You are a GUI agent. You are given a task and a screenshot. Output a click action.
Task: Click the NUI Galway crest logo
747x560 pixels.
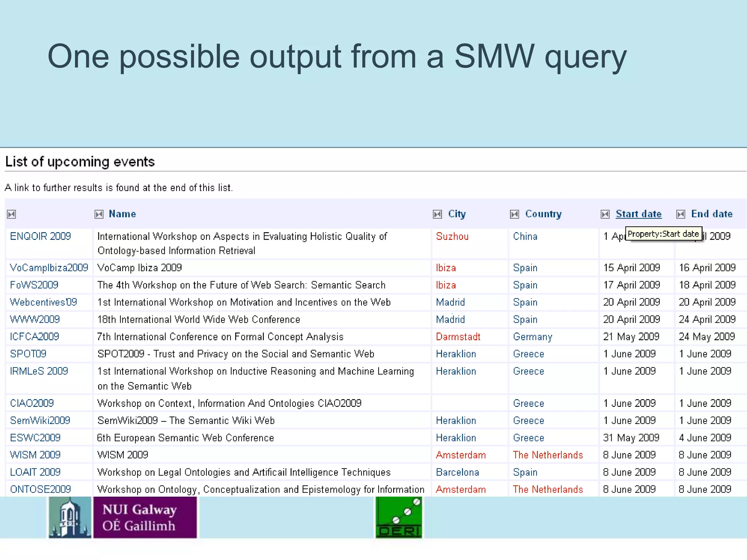[70, 517]
